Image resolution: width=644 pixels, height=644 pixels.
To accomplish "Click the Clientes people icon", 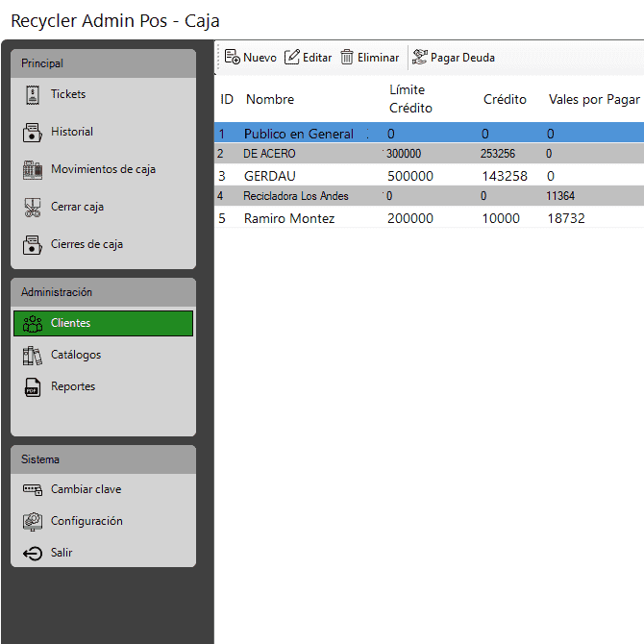I will coord(33,324).
